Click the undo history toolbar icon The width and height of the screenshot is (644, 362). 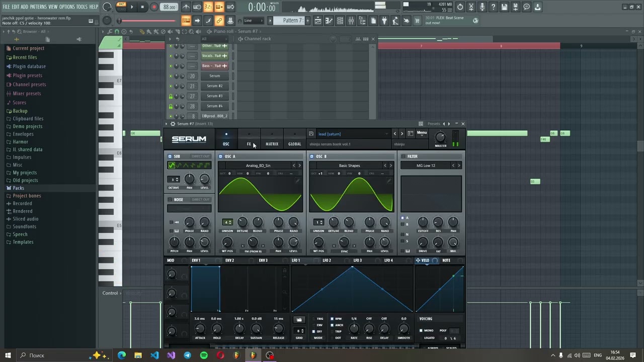tap(460, 7)
